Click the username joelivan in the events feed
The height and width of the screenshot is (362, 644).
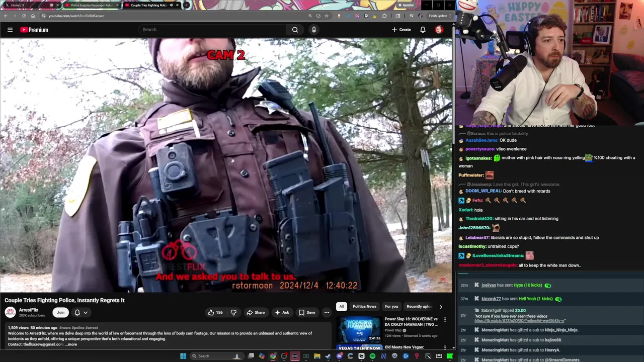click(489, 285)
